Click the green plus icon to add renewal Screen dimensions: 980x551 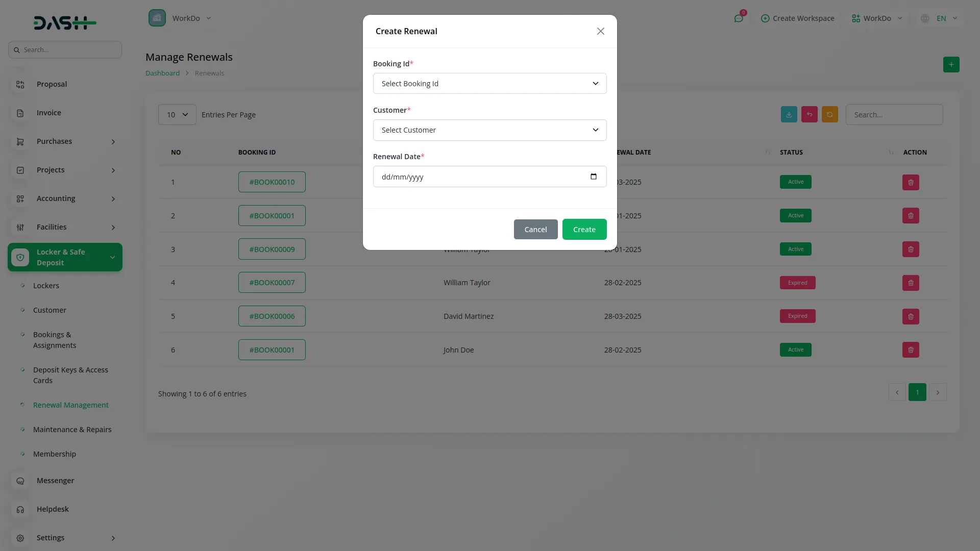951,65
